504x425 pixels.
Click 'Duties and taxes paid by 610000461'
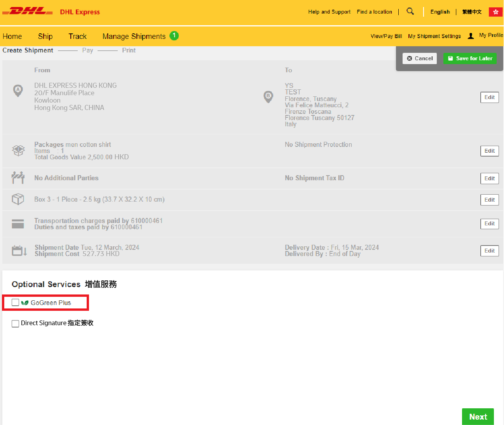88,227
